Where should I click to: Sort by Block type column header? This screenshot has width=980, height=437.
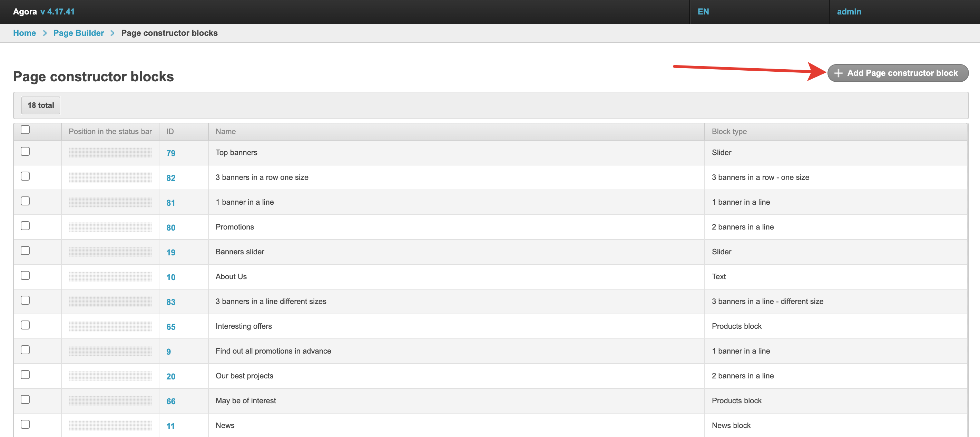(729, 132)
